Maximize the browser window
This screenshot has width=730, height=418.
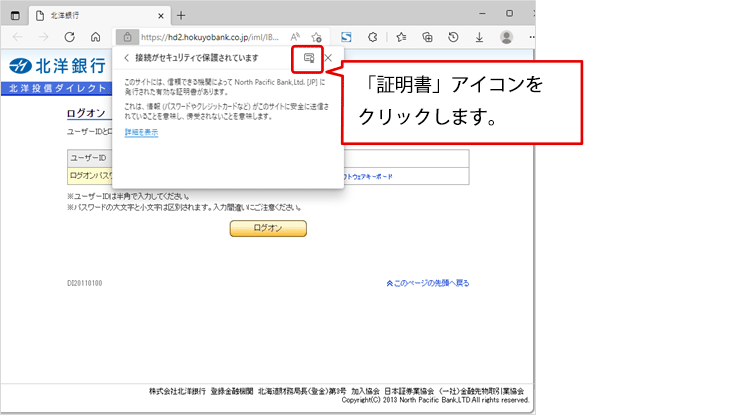pos(509,13)
